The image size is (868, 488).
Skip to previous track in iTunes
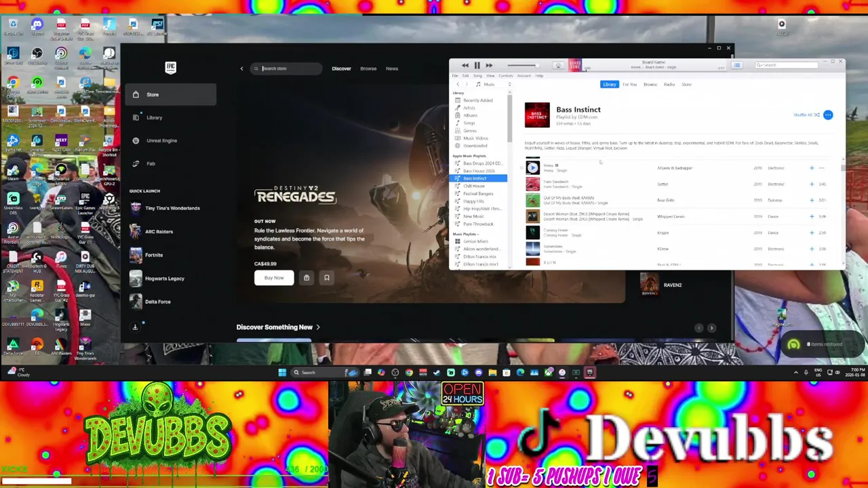tap(465, 66)
